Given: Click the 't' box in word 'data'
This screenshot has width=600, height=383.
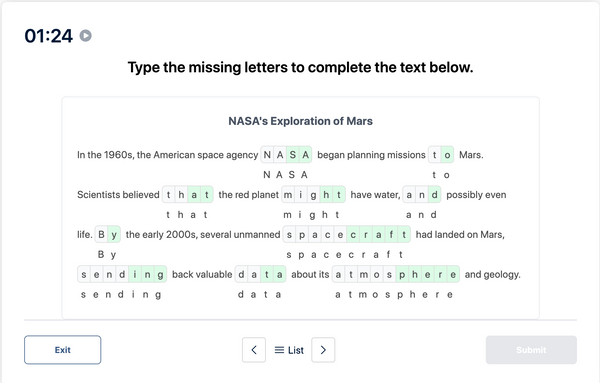Looking at the screenshot, I should (267, 274).
